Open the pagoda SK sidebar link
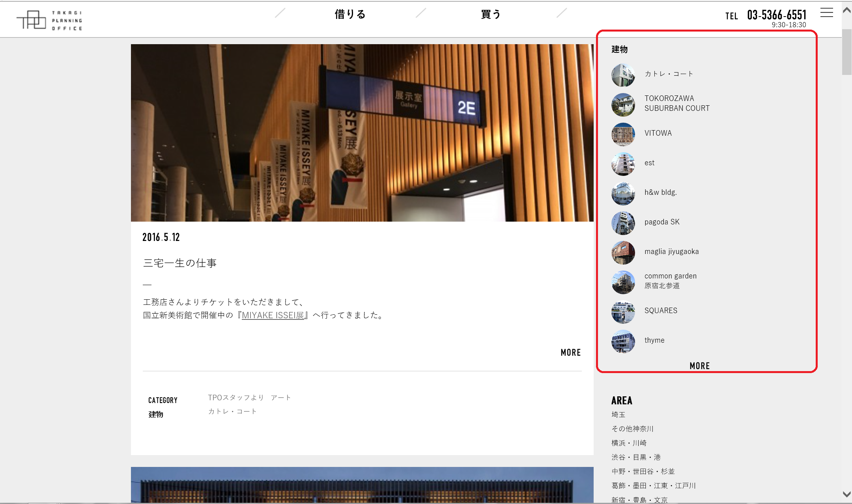Image resolution: width=852 pixels, height=504 pixels. pyautogui.click(x=662, y=222)
